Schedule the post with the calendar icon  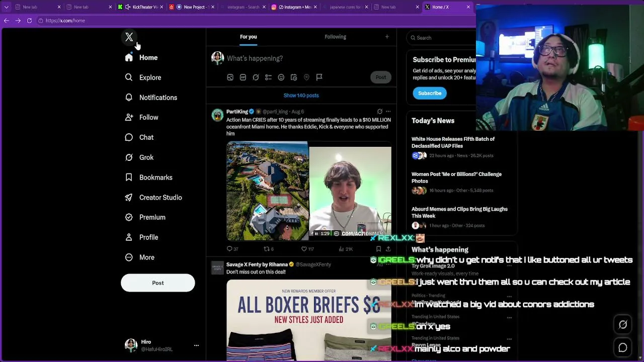point(294,77)
